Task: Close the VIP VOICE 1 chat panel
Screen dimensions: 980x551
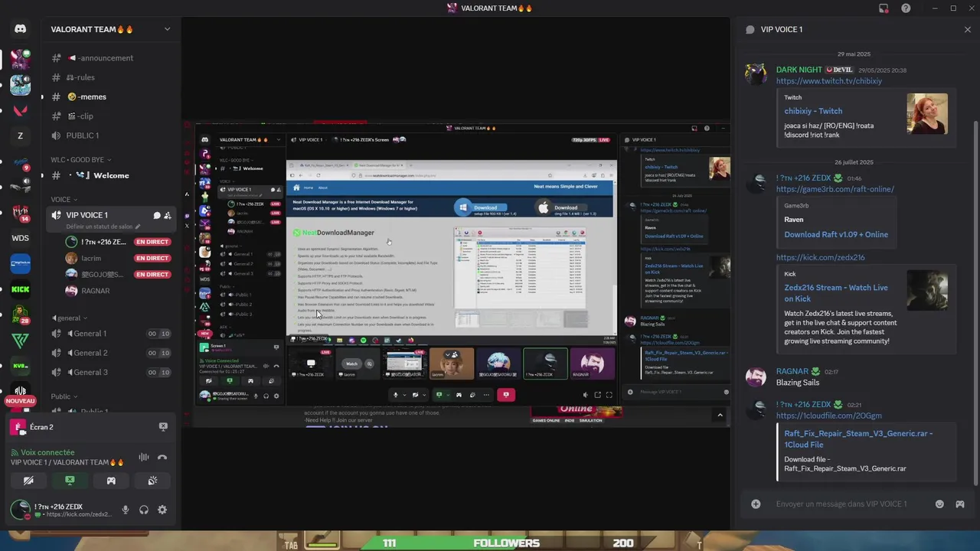Action: click(968, 29)
